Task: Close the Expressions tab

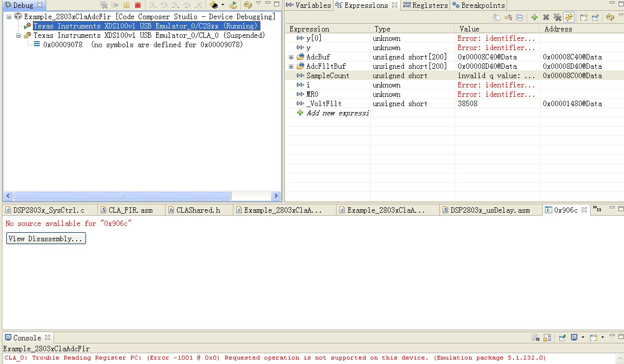Action: point(394,5)
